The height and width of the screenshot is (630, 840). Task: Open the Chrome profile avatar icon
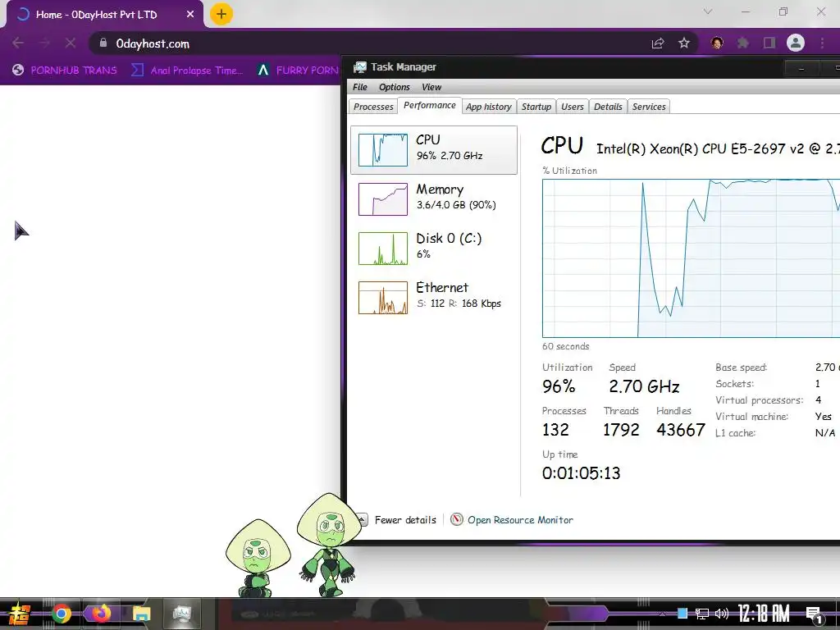(796, 43)
